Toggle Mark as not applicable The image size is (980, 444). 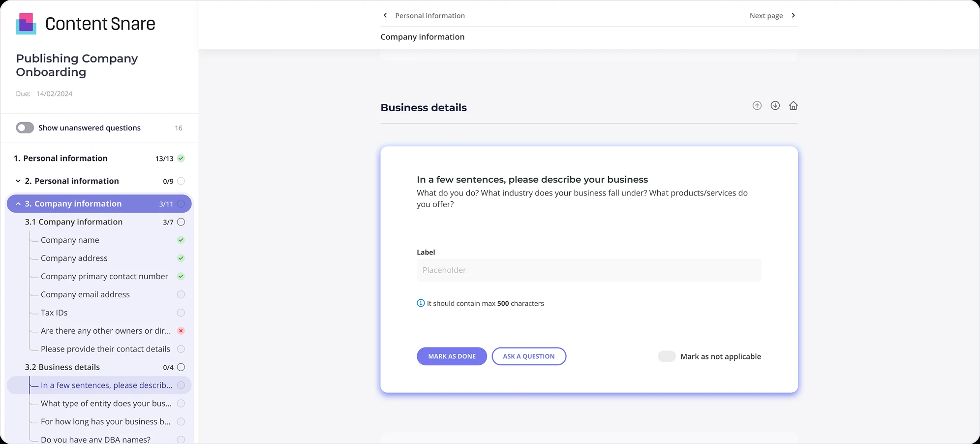[x=667, y=356]
